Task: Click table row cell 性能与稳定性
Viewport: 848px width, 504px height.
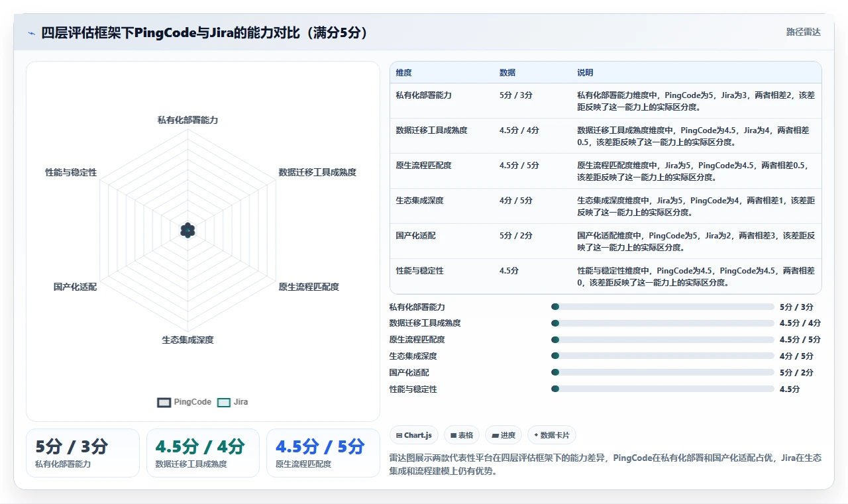Action: [x=419, y=270]
